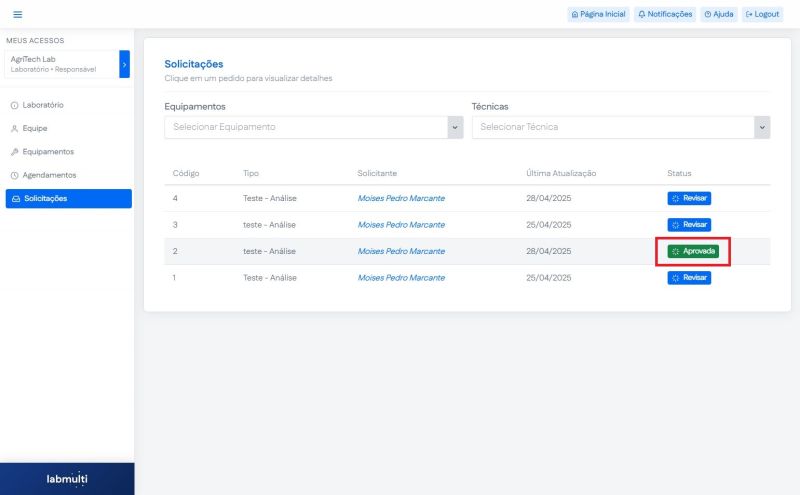800x495 pixels.
Task: Open Equipamentos sidebar item
Action: tap(47, 152)
